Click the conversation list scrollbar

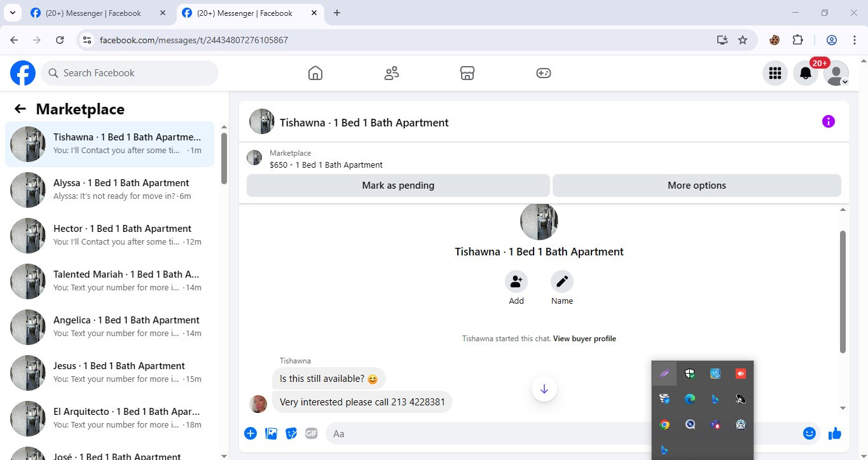(224, 159)
